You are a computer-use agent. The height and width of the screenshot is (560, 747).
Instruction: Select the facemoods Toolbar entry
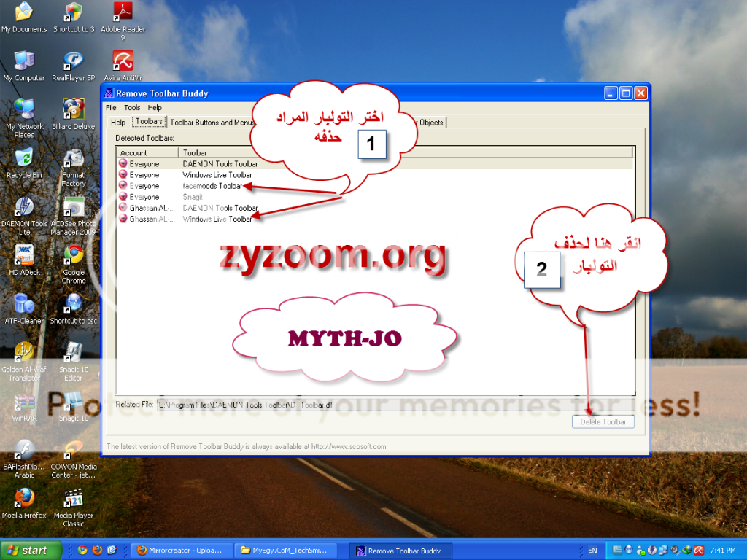[x=375, y=186]
